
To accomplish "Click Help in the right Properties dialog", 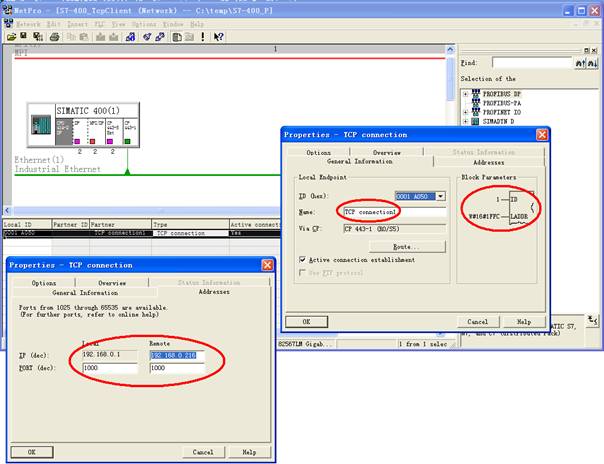I will (524, 322).
